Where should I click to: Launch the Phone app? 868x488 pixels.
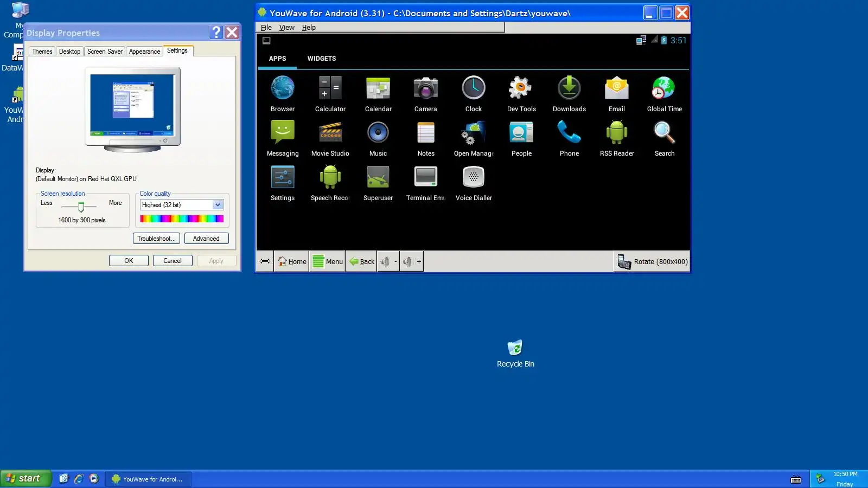pos(569,138)
